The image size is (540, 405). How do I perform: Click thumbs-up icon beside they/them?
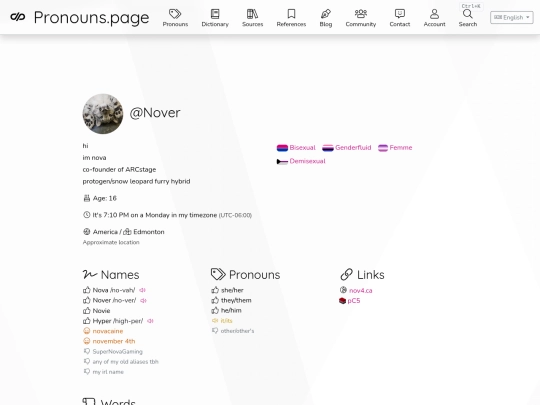pyautogui.click(x=215, y=300)
